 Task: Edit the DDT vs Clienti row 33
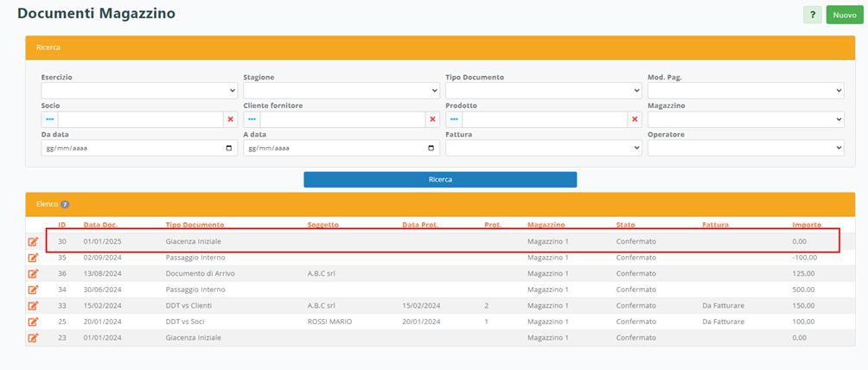coord(34,306)
